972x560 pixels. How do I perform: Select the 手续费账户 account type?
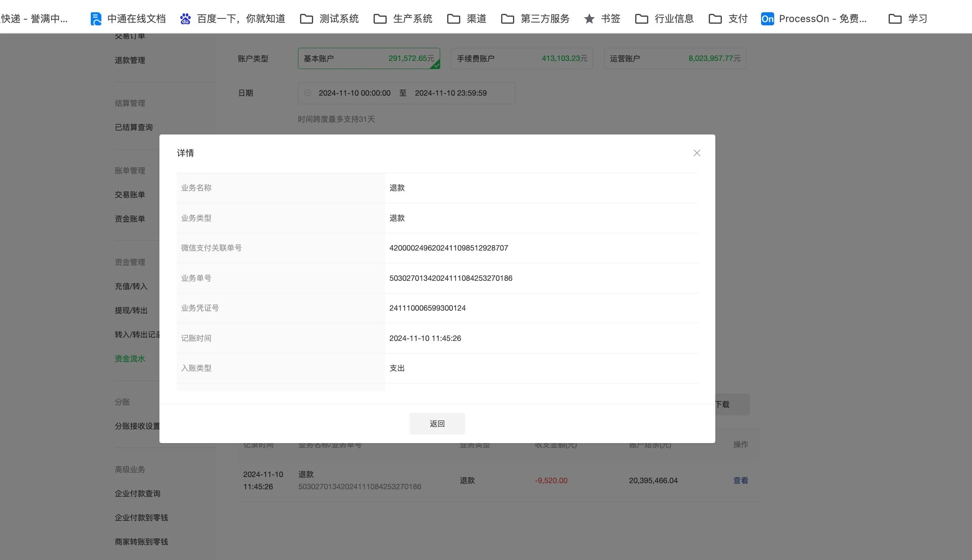pyautogui.click(x=522, y=58)
